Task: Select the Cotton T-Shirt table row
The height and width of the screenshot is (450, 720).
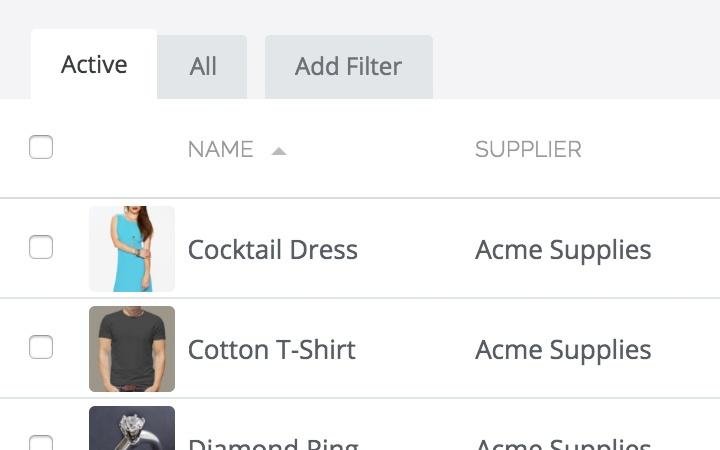Action: (360, 349)
